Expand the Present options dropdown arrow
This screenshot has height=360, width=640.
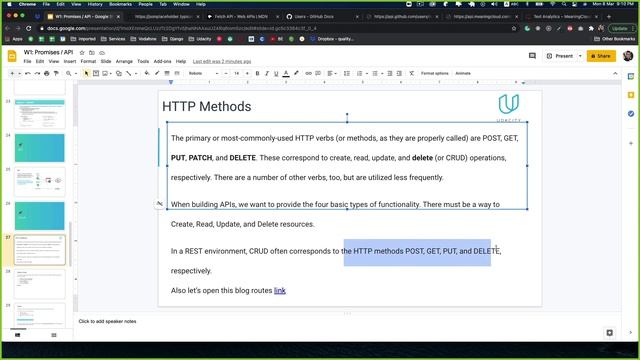pyautogui.click(x=580, y=56)
